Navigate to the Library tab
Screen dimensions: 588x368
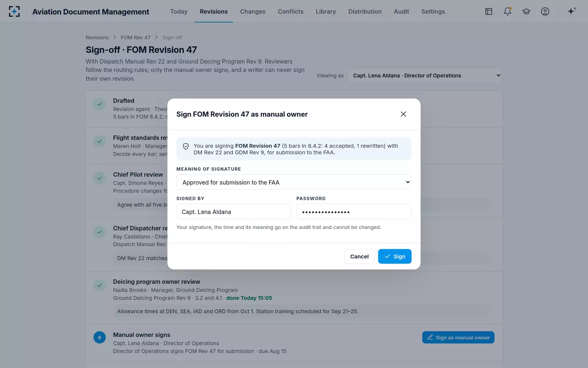[326, 11]
